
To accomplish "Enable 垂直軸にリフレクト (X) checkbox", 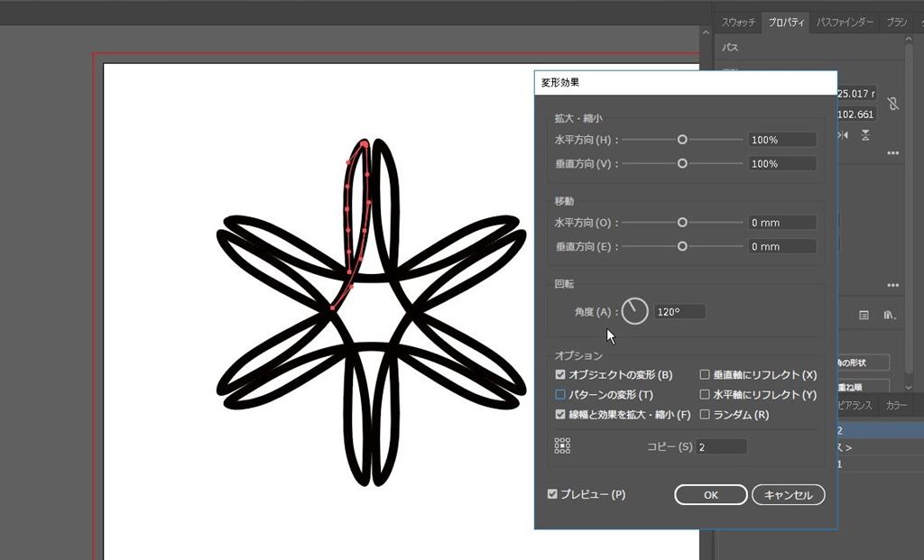I will click(x=705, y=374).
